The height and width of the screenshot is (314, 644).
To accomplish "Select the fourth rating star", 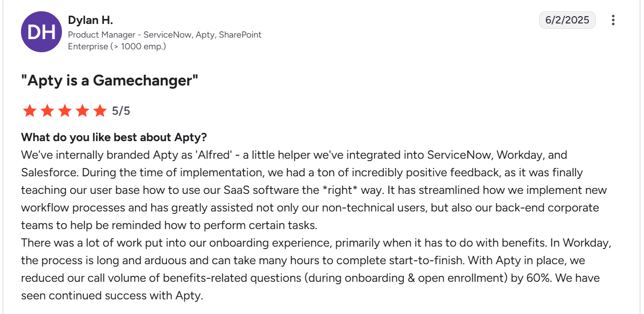I will pos(82,111).
